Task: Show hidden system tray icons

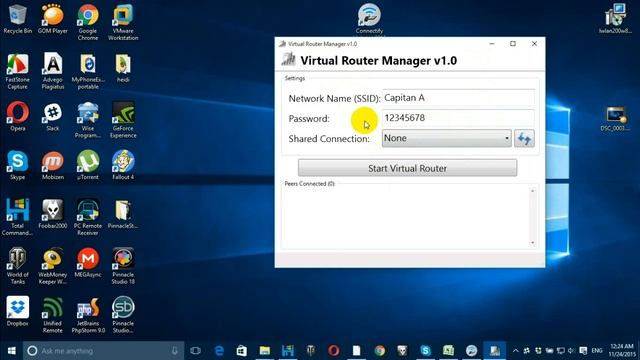Action: click(x=516, y=351)
